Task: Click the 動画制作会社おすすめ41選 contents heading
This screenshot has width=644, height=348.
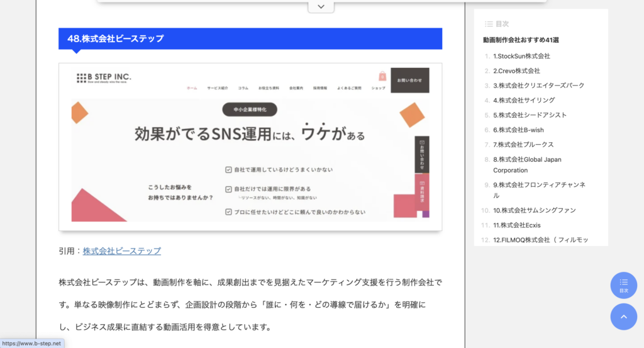Action: pyautogui.click(x=521, y=40)
